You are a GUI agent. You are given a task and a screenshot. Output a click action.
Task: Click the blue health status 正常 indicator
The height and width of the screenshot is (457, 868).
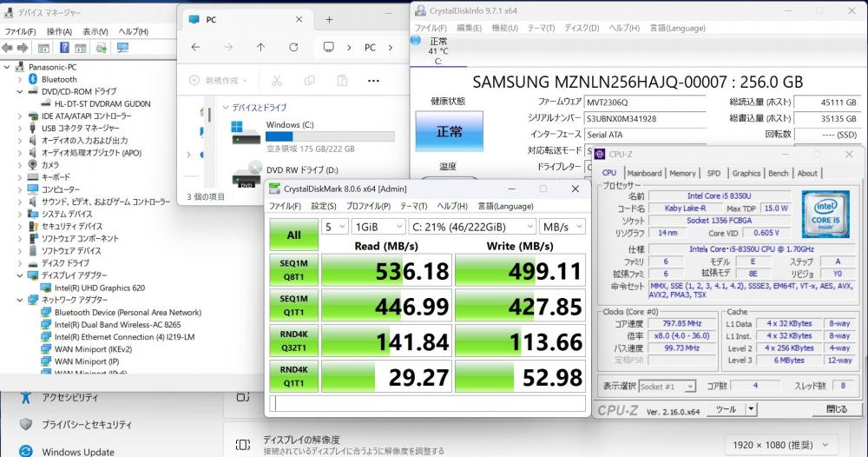[x=449, y=132]
